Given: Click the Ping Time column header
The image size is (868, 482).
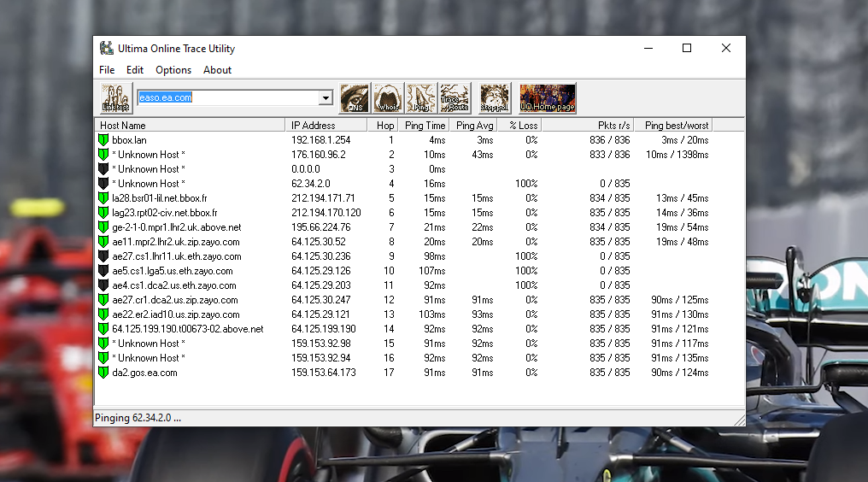Looking at the screenshot, I should (425, 126).
